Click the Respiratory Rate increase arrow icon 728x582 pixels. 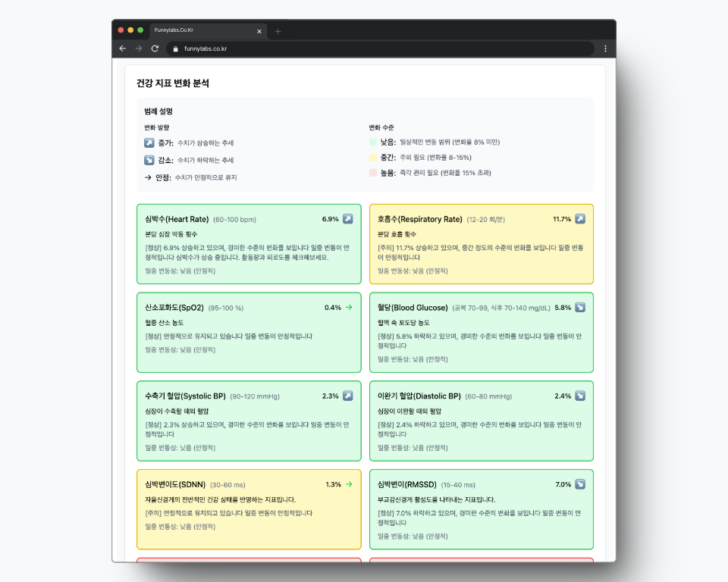[580, 219]
